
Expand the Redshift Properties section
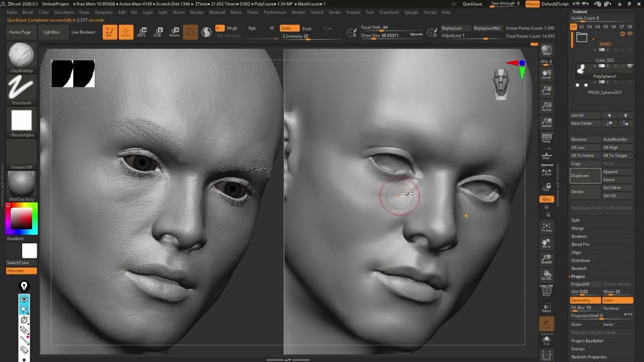tap(589, 357)
